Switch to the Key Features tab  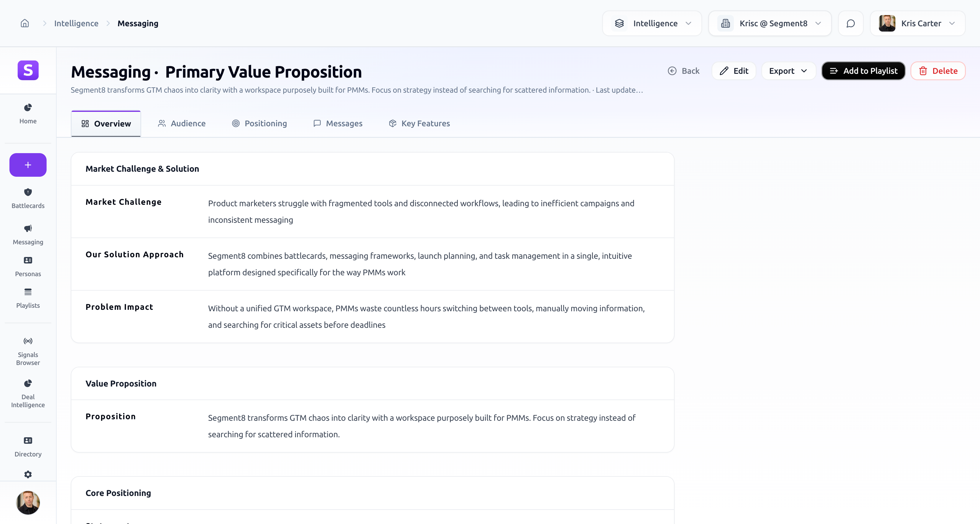click(x=419, y=123)
